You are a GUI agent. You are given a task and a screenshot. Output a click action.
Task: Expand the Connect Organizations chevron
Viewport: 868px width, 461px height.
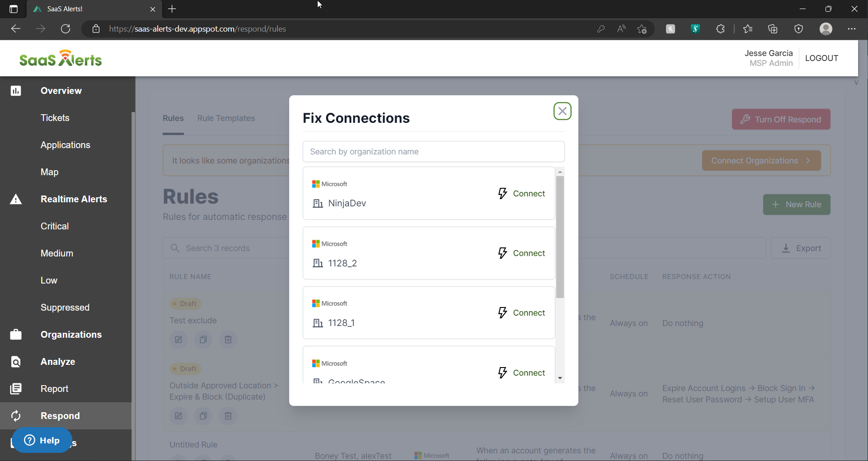click(x=808, y=160)
